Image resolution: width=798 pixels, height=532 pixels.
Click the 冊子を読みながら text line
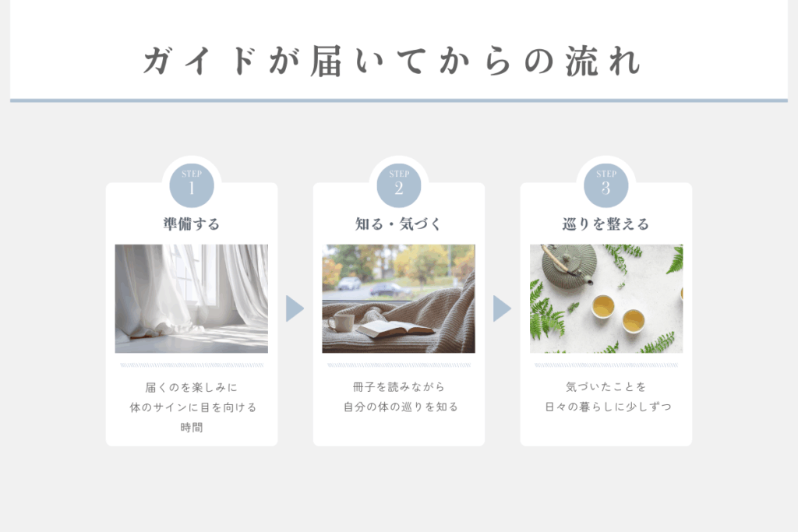(398, 387)
